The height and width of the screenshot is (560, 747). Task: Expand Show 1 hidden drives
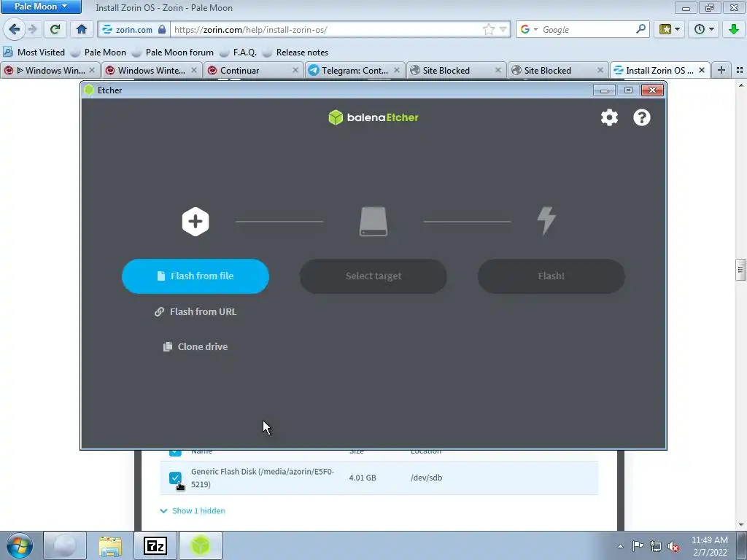[193, 510]
